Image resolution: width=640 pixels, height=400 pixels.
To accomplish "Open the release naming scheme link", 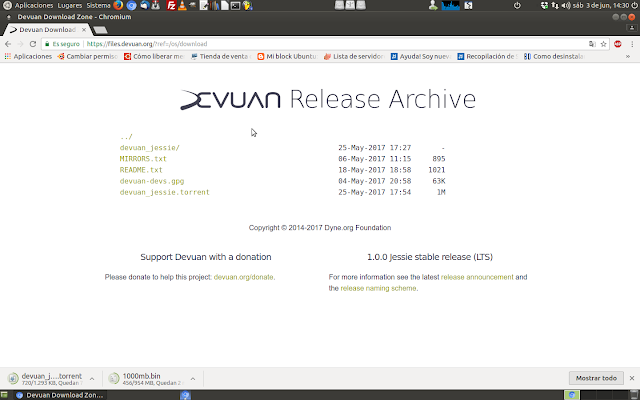I will tap(378, 288).
